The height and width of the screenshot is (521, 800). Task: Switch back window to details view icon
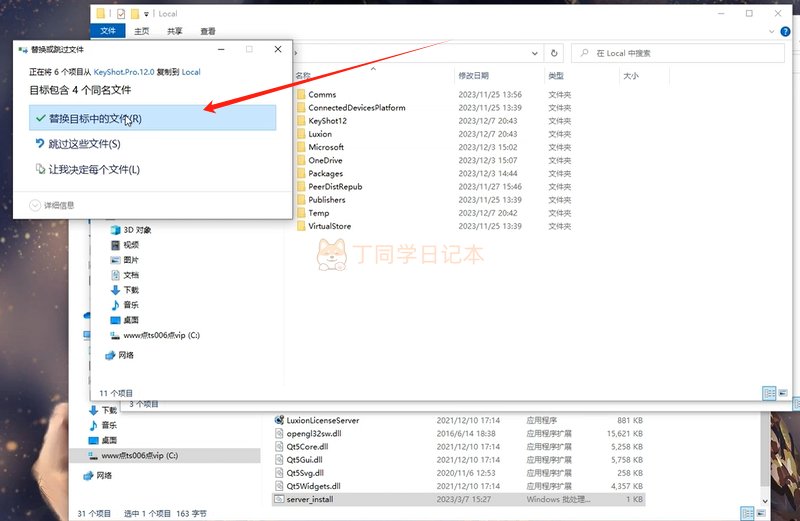point(747,513)
